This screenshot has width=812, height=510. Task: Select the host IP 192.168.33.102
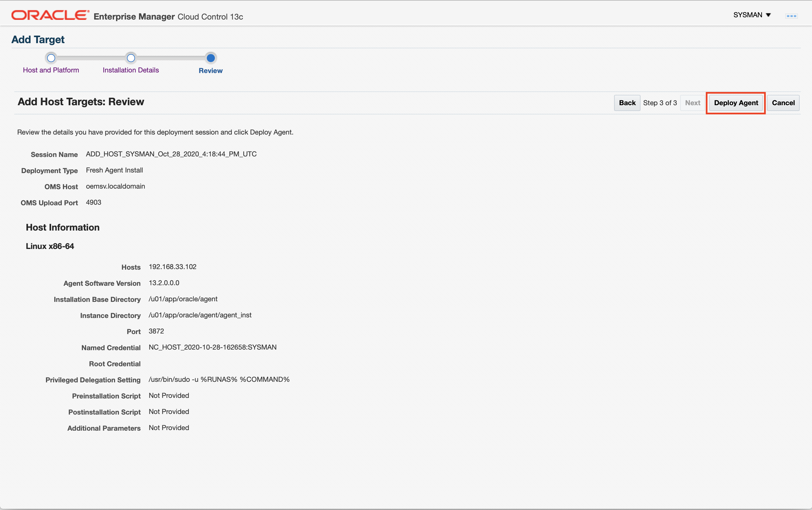click(173, 267)
